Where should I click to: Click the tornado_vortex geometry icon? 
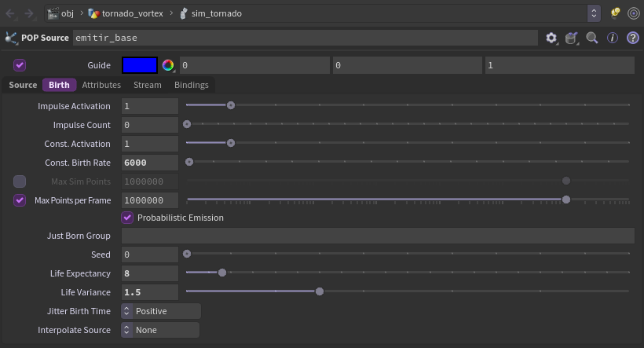pyautogui.click(x=93, y=13)
